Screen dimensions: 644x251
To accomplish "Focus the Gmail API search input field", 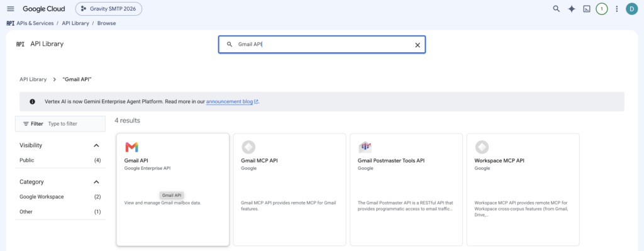I will coord(323,45).
